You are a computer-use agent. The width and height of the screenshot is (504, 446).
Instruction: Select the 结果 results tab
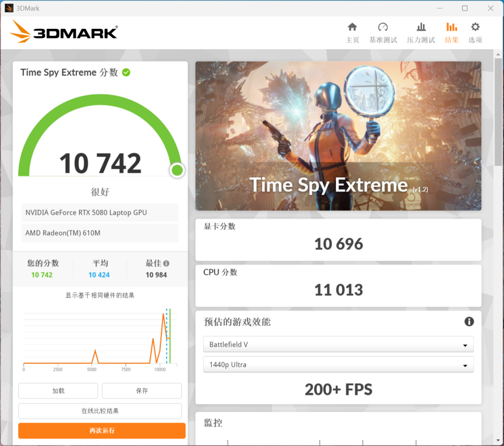click(451, 33)
